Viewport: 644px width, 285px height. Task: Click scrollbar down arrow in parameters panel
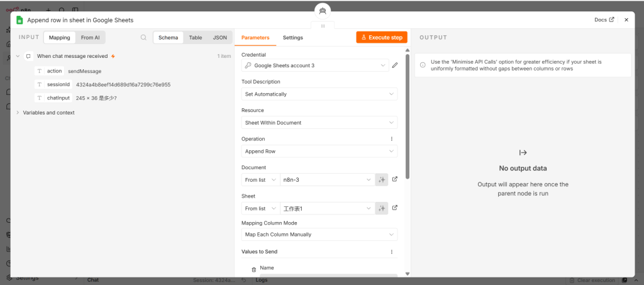(x=408, y=274)
